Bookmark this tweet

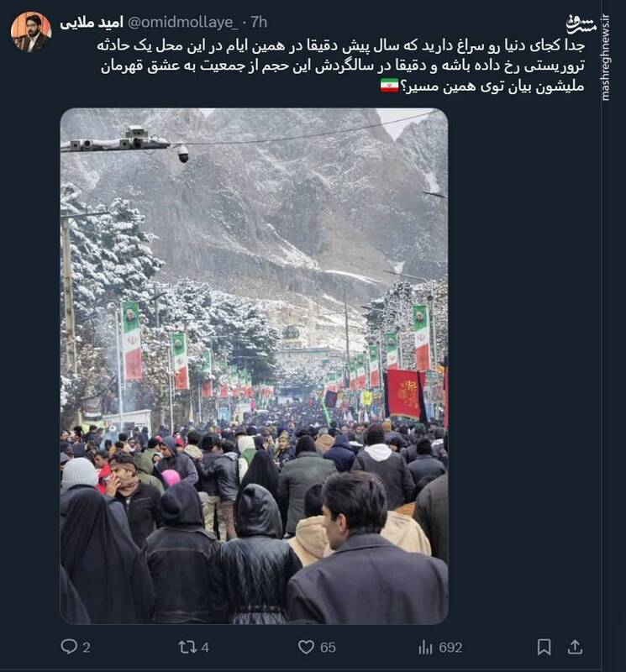[544, 647]
